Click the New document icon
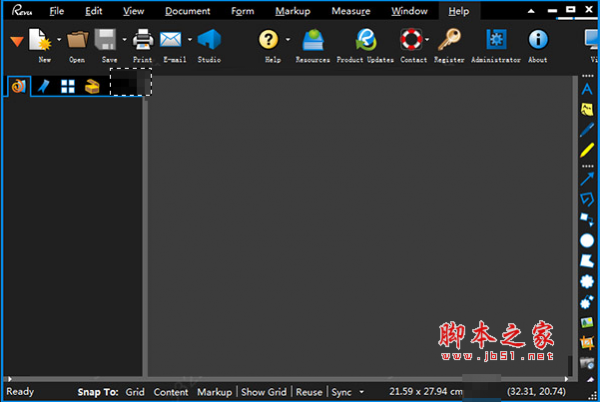Screen dimensions: 600x402 [42, 41]
